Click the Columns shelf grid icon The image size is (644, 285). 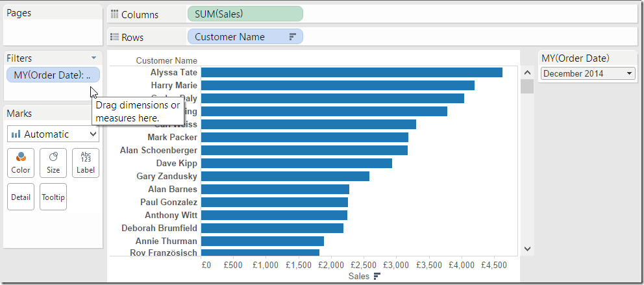point(114,14)
